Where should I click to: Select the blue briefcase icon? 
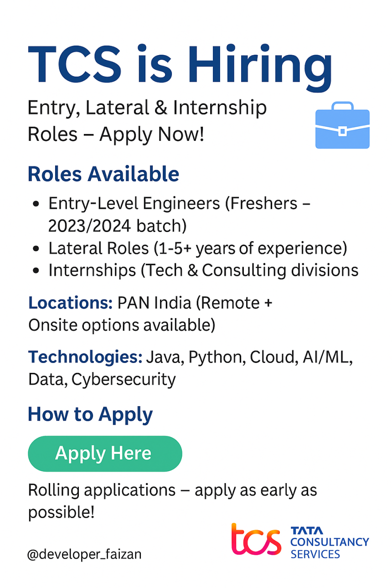[x=342, y=125]
